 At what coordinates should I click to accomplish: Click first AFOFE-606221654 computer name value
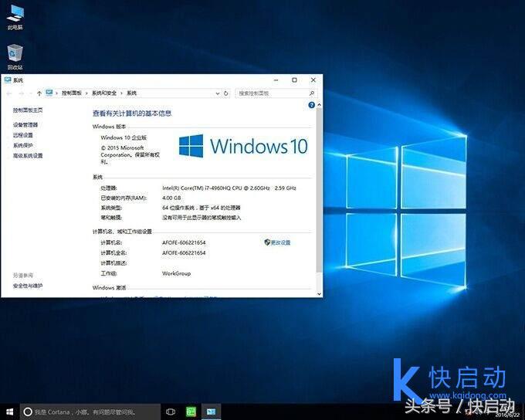click(x=184, y=242)
